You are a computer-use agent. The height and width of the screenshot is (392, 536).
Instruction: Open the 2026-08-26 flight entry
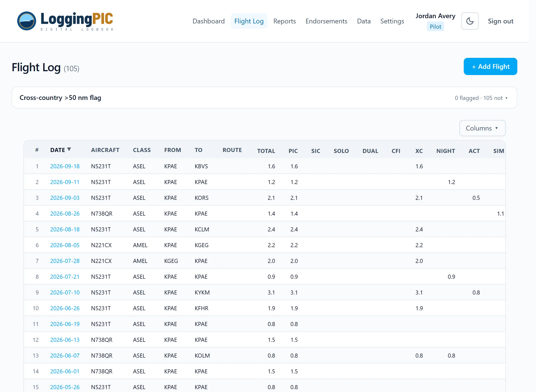coord(65,213)
